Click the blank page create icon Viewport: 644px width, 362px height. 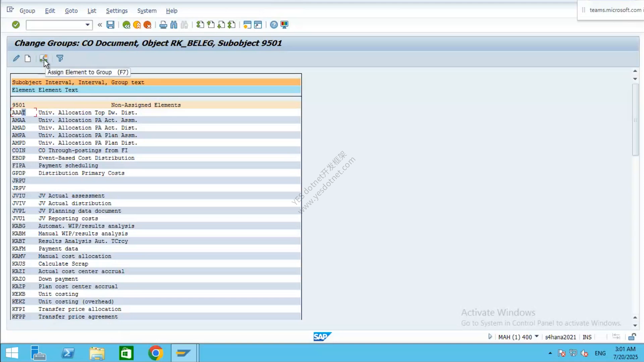[28, 58]
